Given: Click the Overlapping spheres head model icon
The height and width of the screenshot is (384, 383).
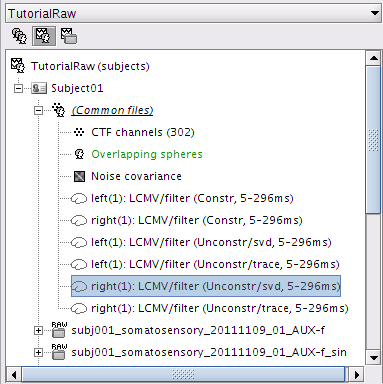Looking at the screenshot, I should click(x=79, y=154).
